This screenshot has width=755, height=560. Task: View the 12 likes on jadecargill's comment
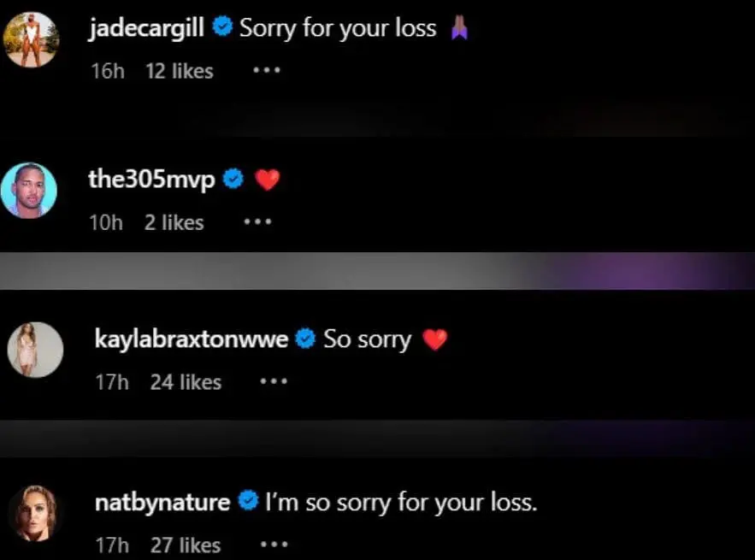[x=180, y=71]
